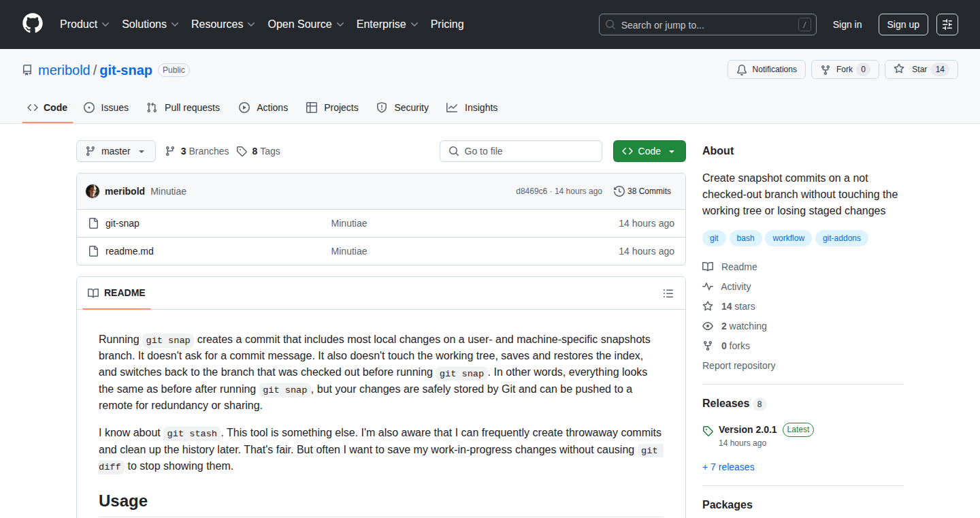Click the git-snap file icon
The width and height of the screenshot is (980, 518).
coord(94,223)
